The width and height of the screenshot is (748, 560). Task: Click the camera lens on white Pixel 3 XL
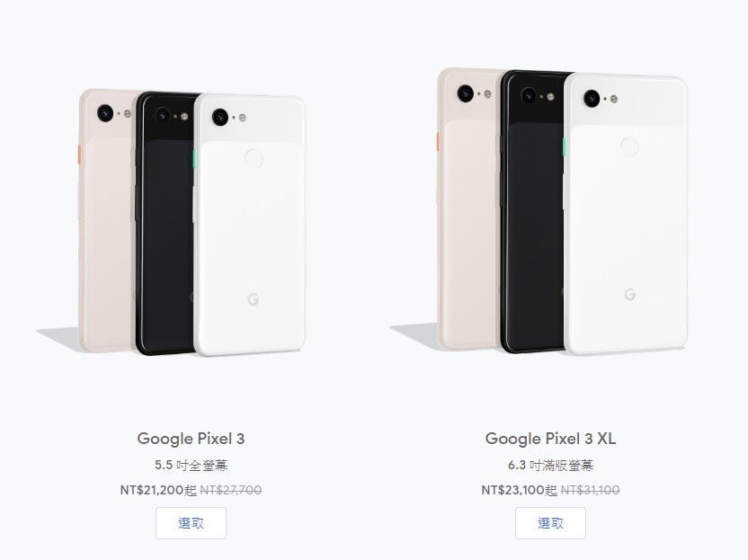tap(592, 98)
